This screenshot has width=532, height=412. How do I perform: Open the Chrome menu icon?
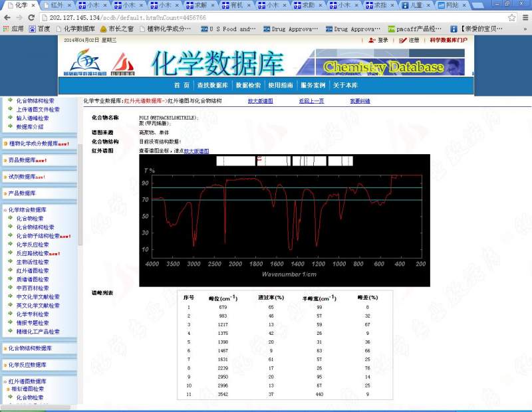point(525,18)
